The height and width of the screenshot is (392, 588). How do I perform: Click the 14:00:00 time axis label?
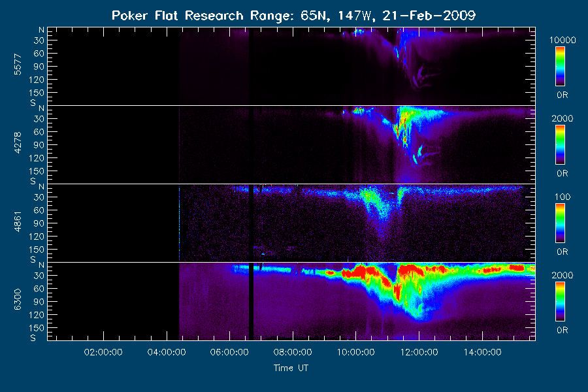[483, 352]
